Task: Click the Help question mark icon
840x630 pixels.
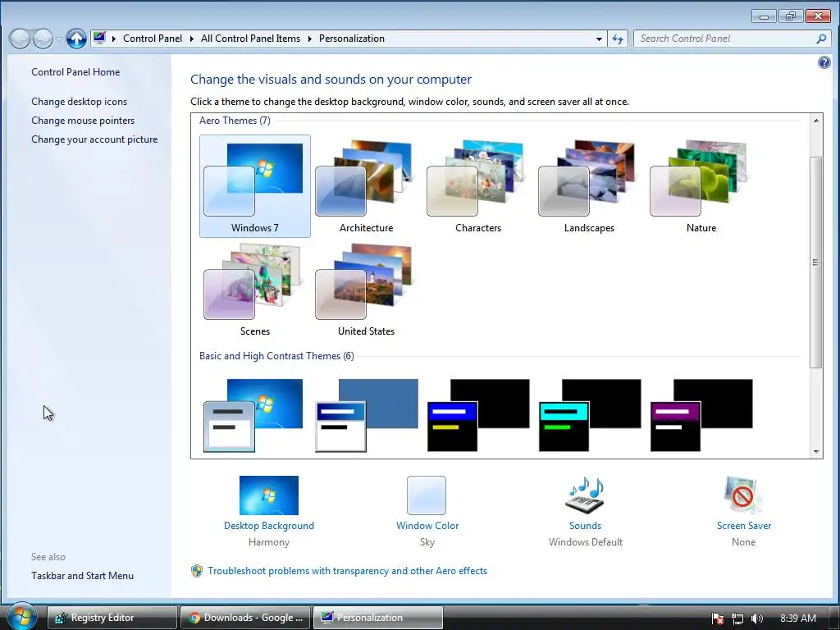Action: pos(824,62)
